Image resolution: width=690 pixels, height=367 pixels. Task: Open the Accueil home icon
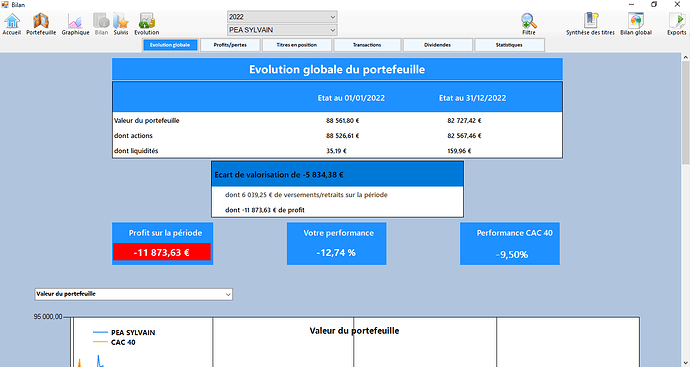(x=12, y=24)
